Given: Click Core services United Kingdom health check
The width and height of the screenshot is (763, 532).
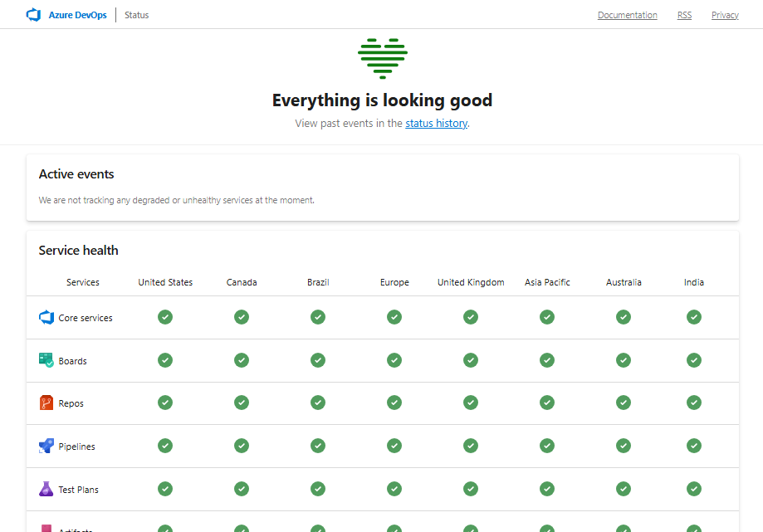Looking at the screenshot, I should pyautogui.click(x=471, y=317).
